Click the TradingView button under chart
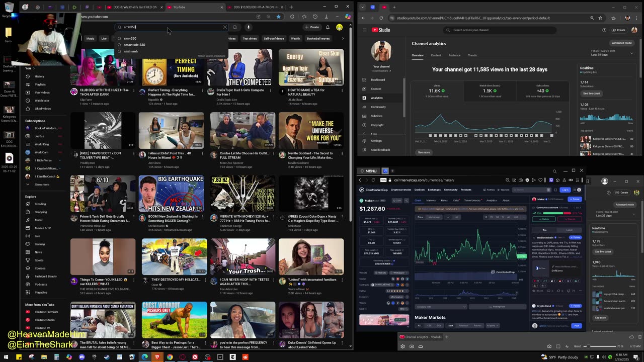Image resolution: width=644 pixels, height=362 pixels. (498, 307)
